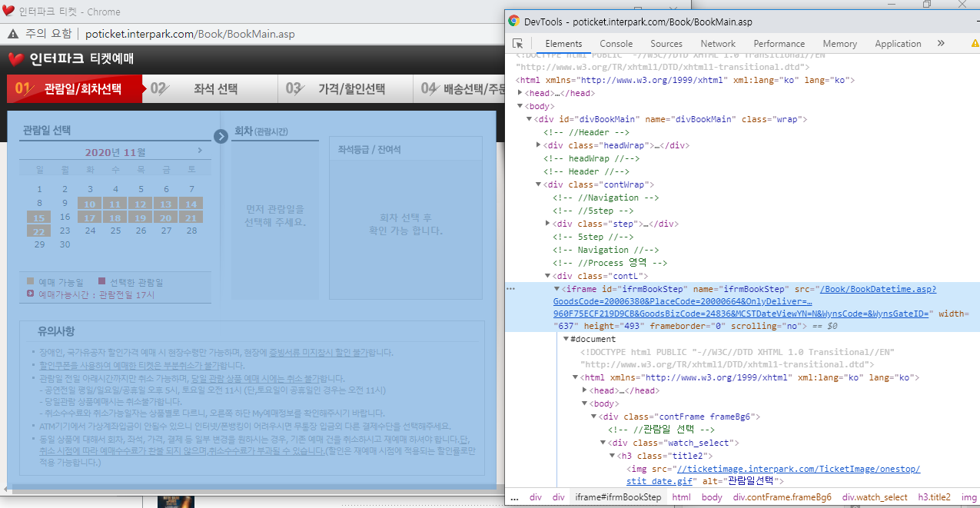Open the DevTools more tabs chevron

coord(941,44)
